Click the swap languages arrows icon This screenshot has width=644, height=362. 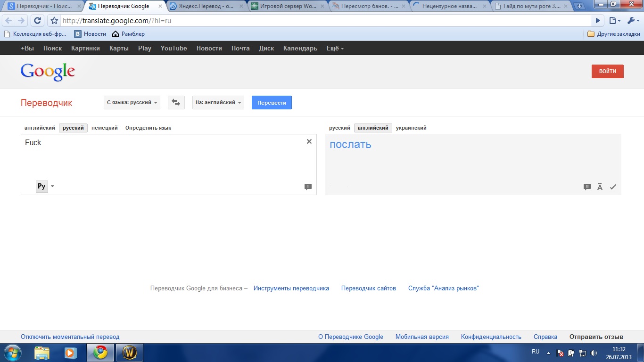[x=176, y=102]
